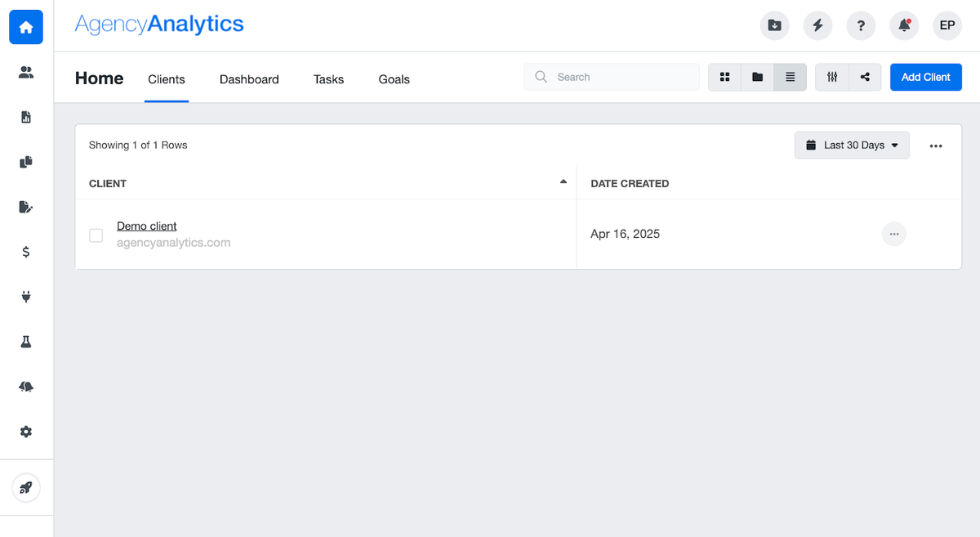Click the rocket launch icon

tap(26, 488)
